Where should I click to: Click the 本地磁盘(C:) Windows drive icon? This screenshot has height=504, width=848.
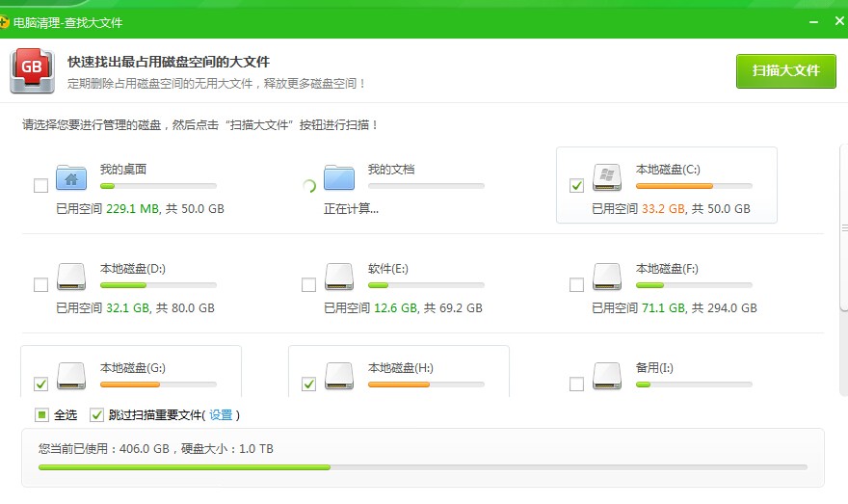click(607, 177)
